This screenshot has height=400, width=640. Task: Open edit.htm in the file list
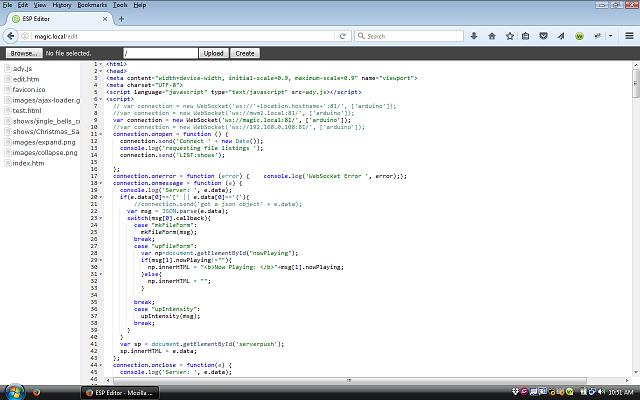tap(26, 79)
